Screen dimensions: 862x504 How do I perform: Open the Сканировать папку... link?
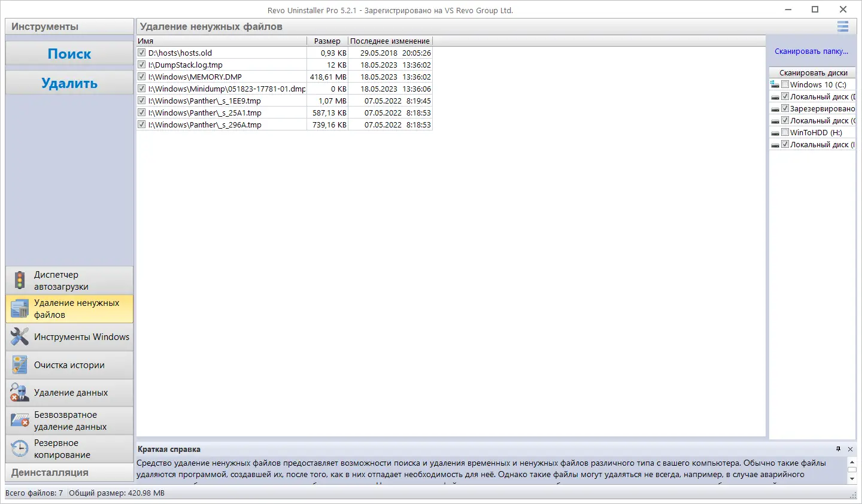[x=811, y=51]
